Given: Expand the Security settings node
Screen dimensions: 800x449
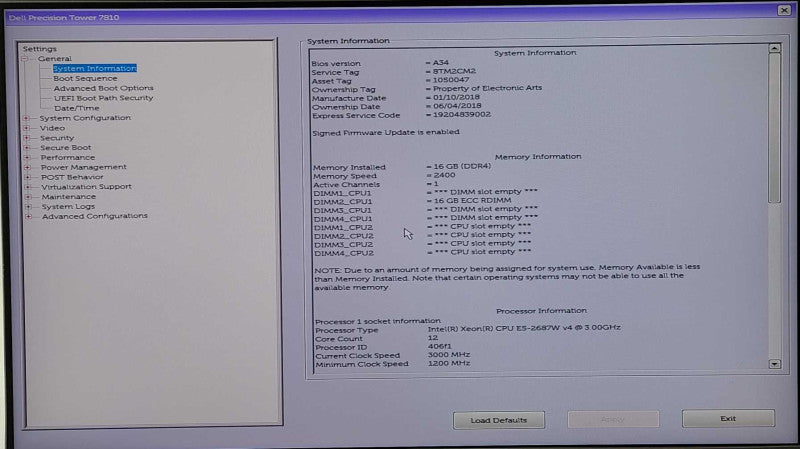Looking at the screenshot, I should coord(27,138).
